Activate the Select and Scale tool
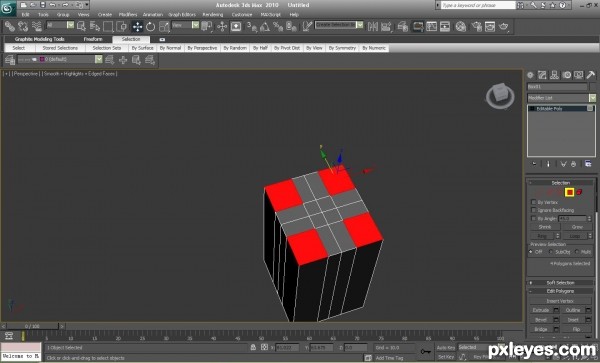Screen dimensions: 600x363 coord(164,26)
